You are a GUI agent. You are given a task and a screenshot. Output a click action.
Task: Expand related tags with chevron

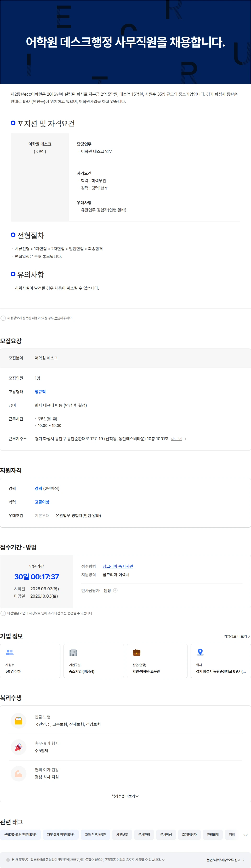pos(245,835)
